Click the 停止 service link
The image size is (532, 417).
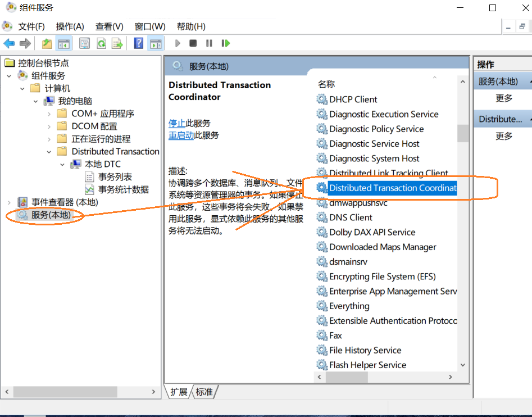[x=177, y=123]
